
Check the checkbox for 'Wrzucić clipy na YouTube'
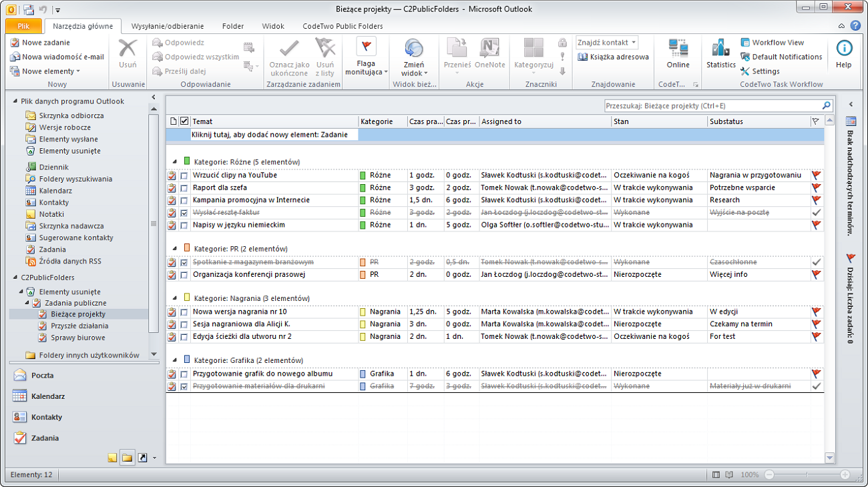[x=182, y=175]
